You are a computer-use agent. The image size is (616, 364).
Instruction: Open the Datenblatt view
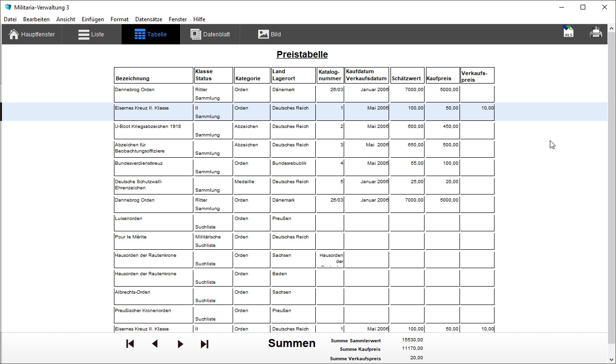coord(210,34)
